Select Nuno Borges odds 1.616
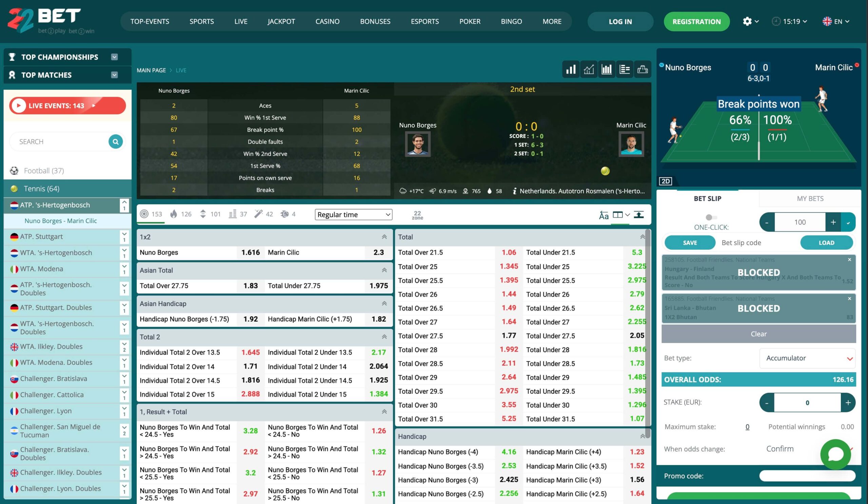This screenshot has width=868, height=504. (251, 253)
